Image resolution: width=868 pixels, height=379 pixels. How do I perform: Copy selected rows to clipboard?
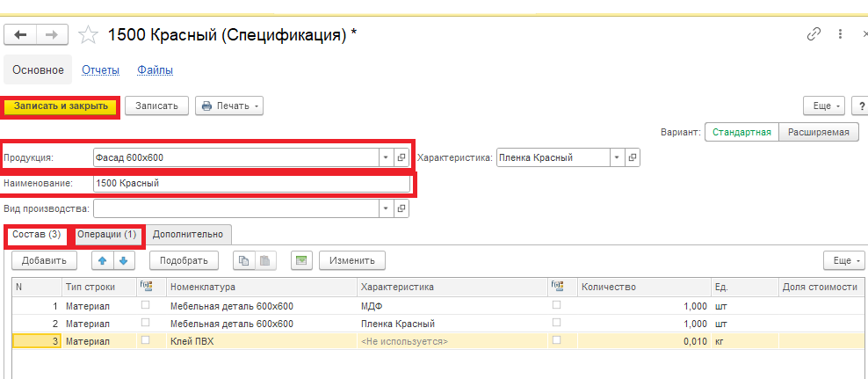pyautogui.click(x=244, y=260)
